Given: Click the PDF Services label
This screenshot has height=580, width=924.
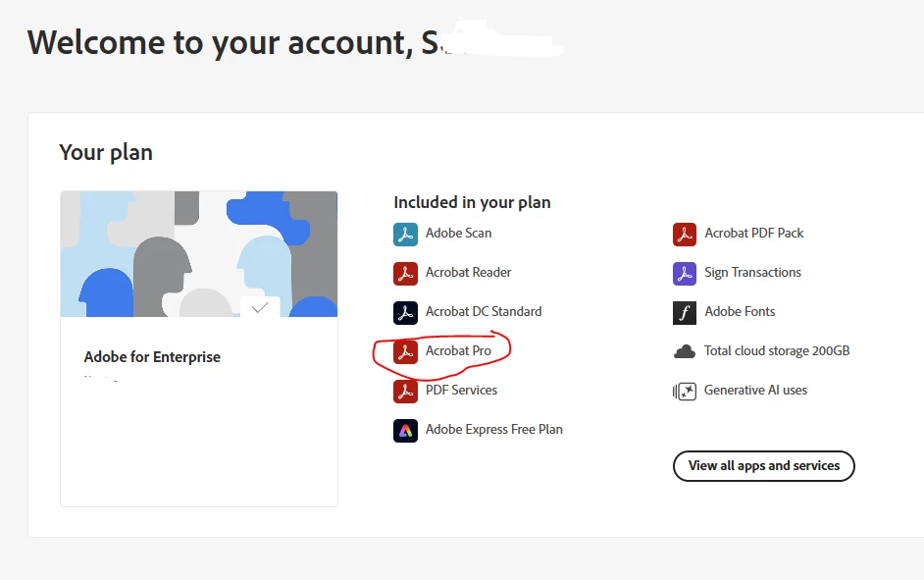Looking at the screenshot, I should (461, 391).
